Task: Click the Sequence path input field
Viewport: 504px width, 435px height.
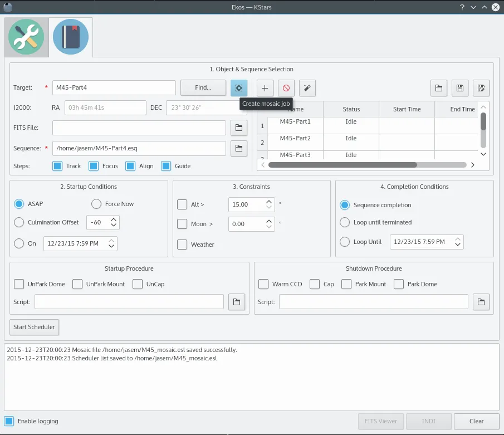Action: [139, 148]
